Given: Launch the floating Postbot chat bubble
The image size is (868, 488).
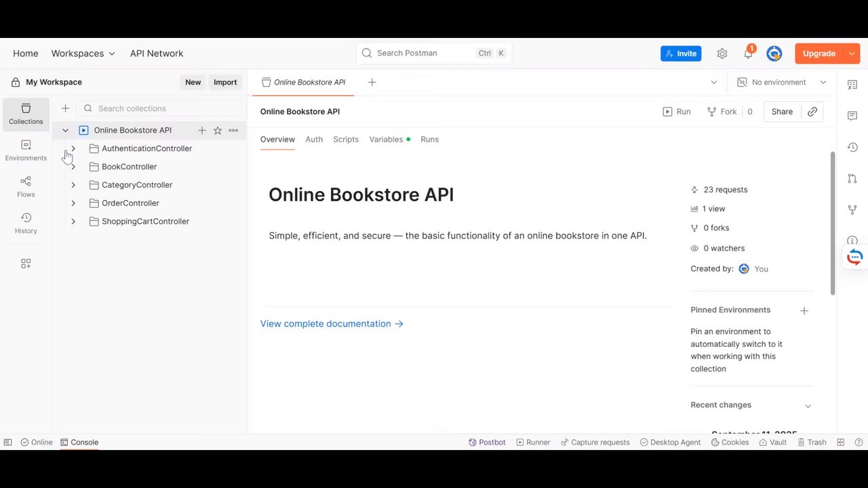Looking at the screenshot, I should [x=855, y=257].
